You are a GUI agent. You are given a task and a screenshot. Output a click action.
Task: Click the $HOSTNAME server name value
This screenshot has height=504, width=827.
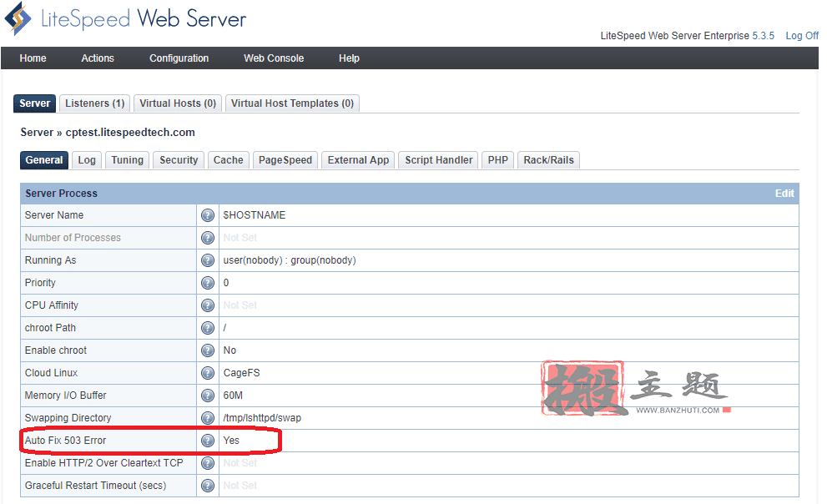[x=255, y=215]
